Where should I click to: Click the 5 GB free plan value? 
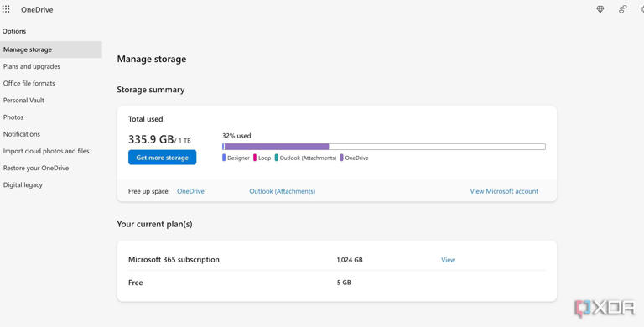(x=344, y=283)
